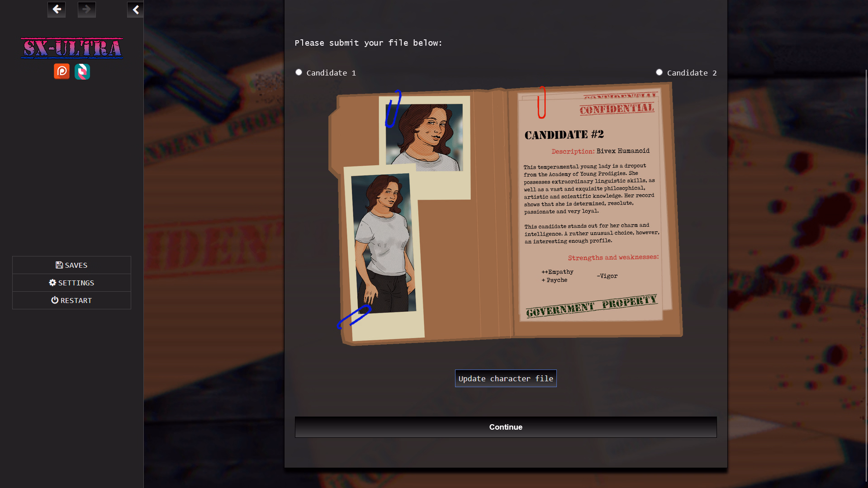This screenshot has width=868, height=488.
Task: Enable Candidate 2 selection option
Action: 659,72
